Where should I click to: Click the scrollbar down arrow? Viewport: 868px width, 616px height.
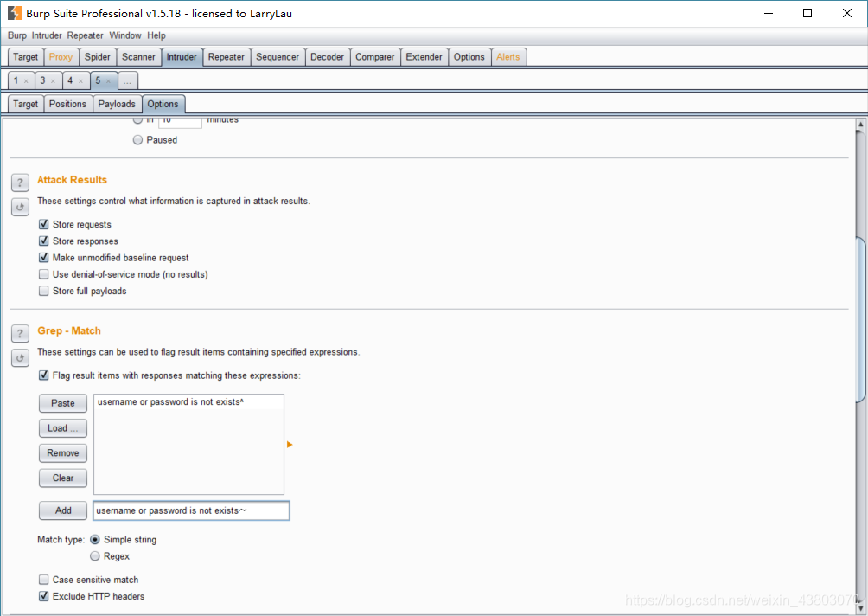860,608
